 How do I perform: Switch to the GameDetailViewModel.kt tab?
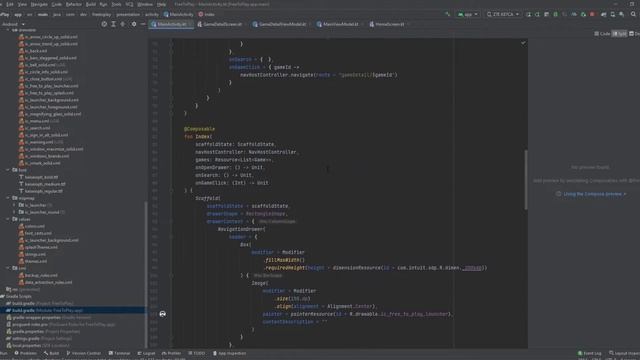[x=280, y=24]
